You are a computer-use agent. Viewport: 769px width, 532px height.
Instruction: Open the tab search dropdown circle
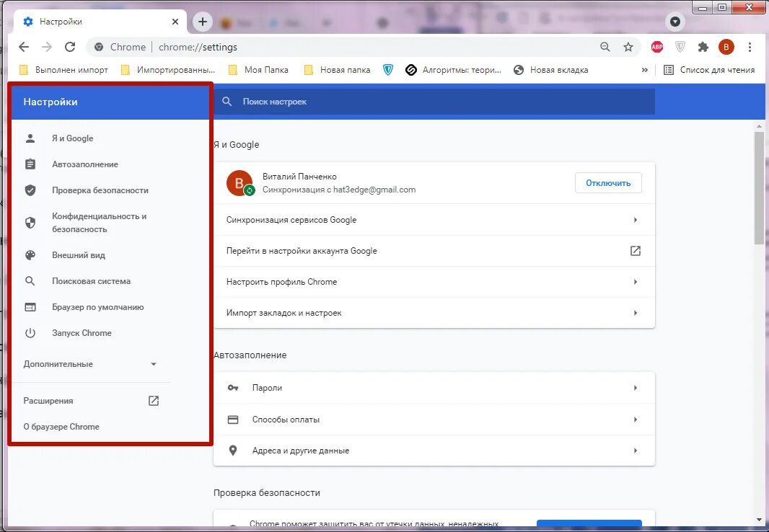(x=675, y=22)
